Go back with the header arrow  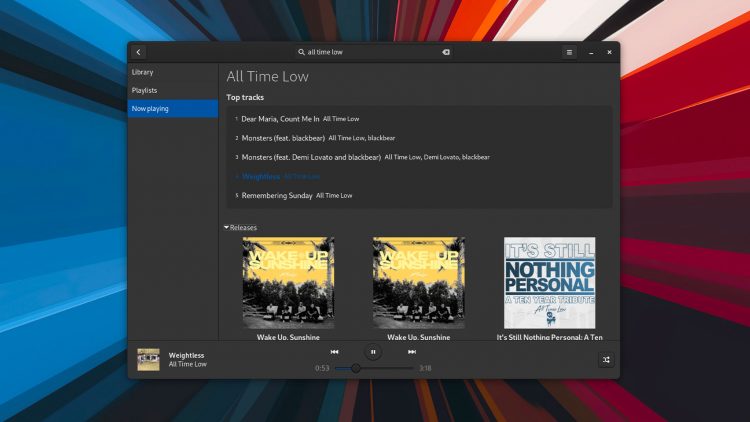(139, 52)
